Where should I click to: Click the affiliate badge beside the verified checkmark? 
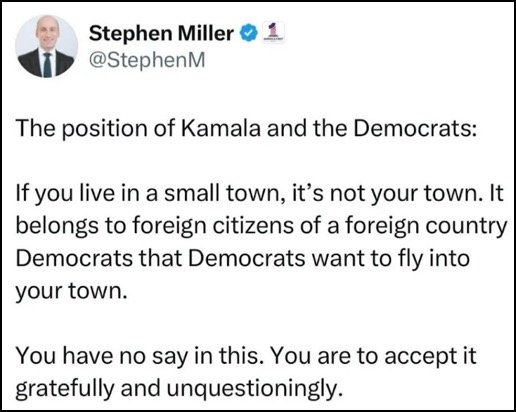point(273,33)
